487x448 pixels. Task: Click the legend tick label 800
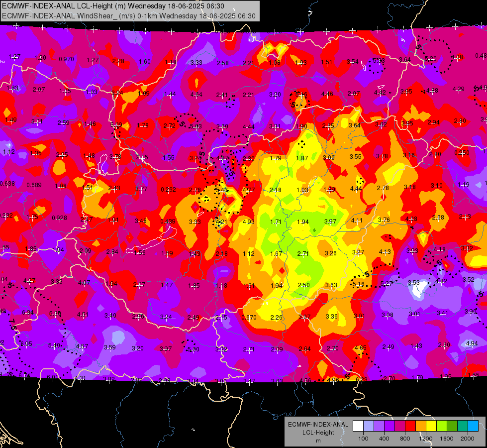click(405, 439)
